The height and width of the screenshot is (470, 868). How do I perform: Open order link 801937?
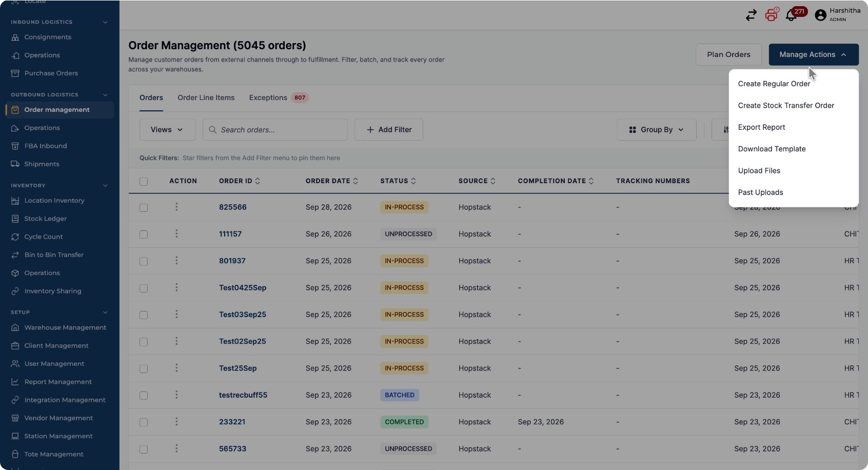click(232, 261)
